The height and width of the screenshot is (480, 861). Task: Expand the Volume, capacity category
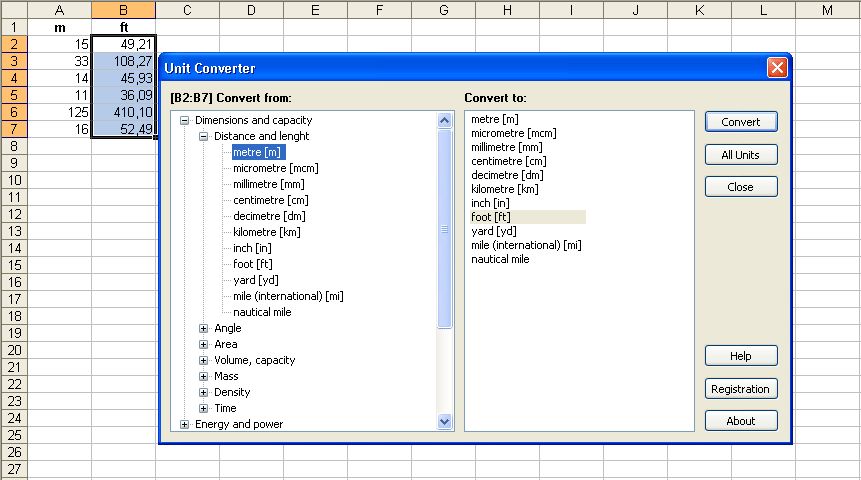click(204, 360)
